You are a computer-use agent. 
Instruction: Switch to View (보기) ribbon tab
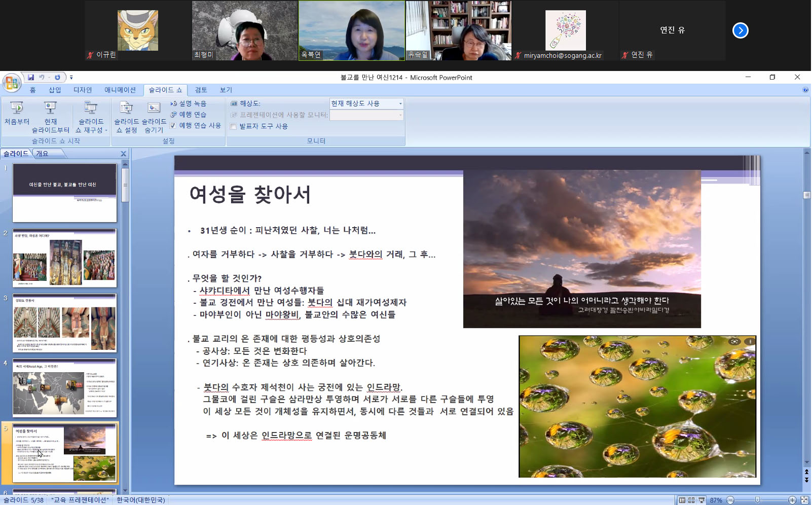tap(226, 90)
